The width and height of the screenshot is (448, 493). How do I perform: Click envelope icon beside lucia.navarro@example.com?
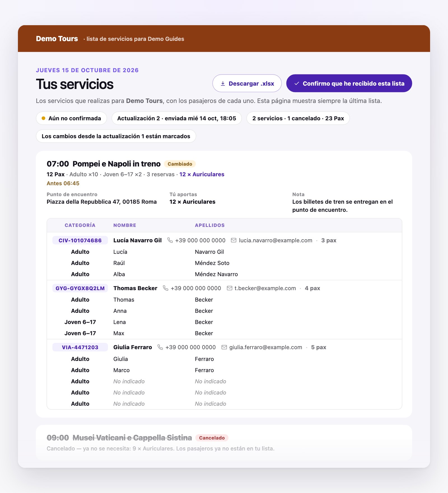[x=234, y=240]
